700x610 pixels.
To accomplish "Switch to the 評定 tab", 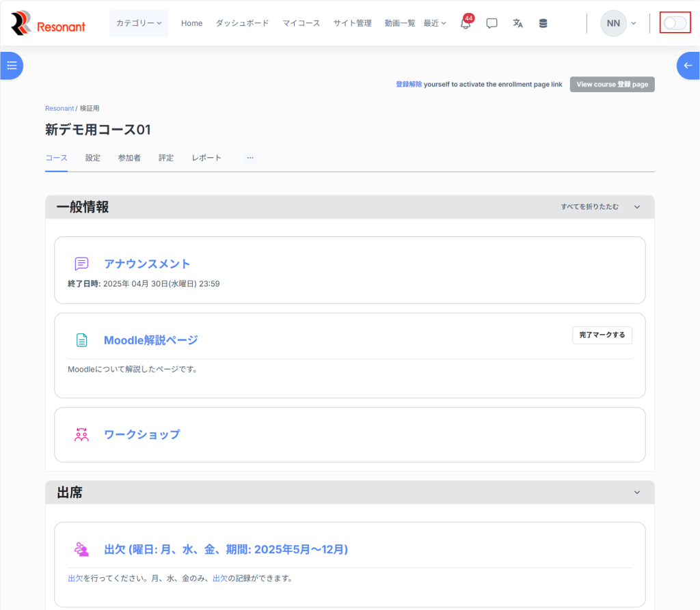I will click(x=166, y=158).
